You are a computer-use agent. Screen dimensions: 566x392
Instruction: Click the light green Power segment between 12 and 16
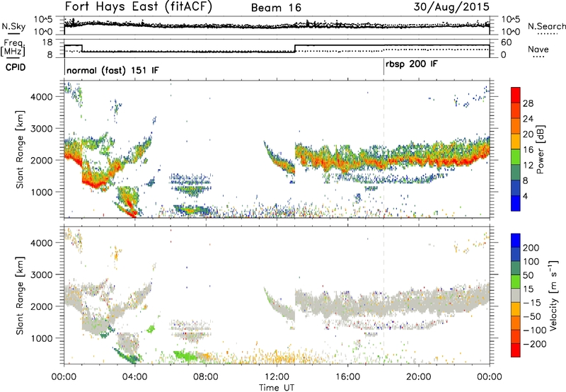(x=516, y=156)
